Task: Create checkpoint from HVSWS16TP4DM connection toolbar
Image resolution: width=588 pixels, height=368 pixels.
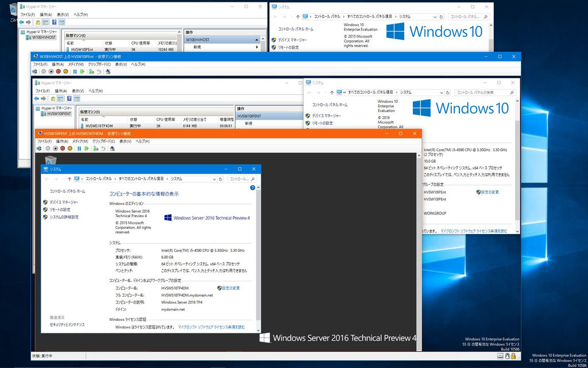Action: [x=96, y=149]
